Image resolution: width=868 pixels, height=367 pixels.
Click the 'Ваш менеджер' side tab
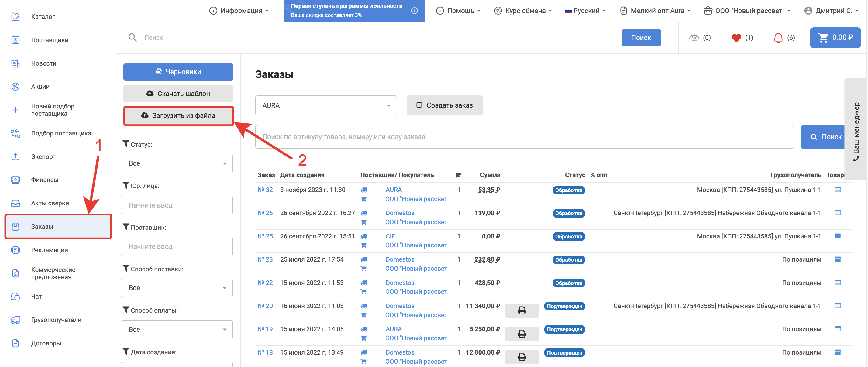[856, 130]
